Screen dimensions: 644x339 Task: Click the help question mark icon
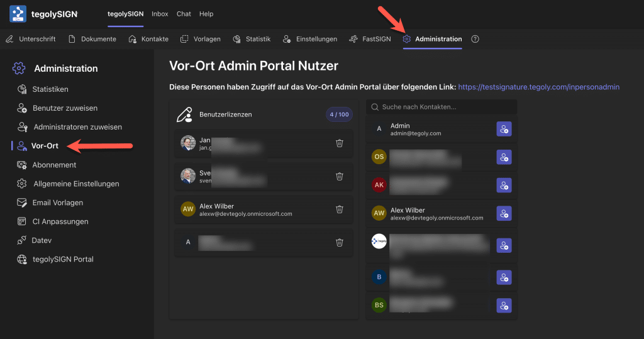coord(475,39)
